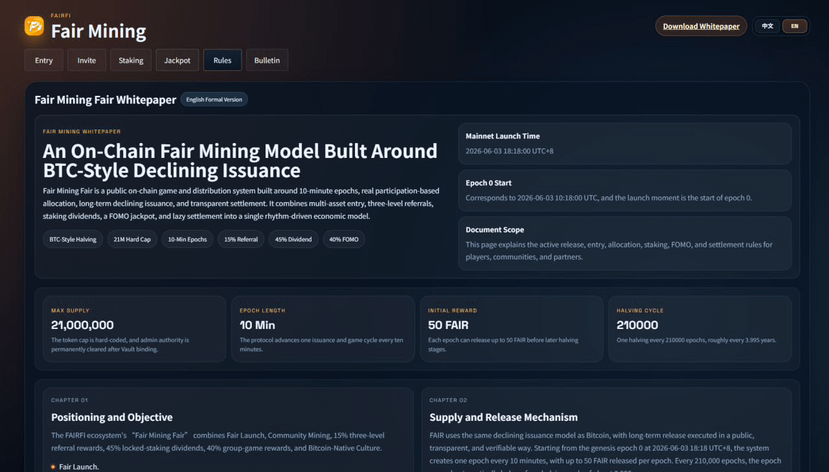Click the Epoch Length 10 Min value
This screenshot has height=472, width=829.
257,325
